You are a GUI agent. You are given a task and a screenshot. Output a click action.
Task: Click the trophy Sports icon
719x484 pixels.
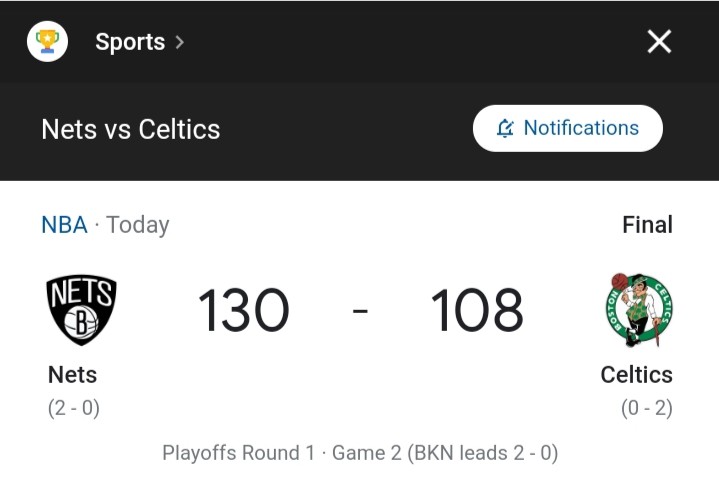47,41
